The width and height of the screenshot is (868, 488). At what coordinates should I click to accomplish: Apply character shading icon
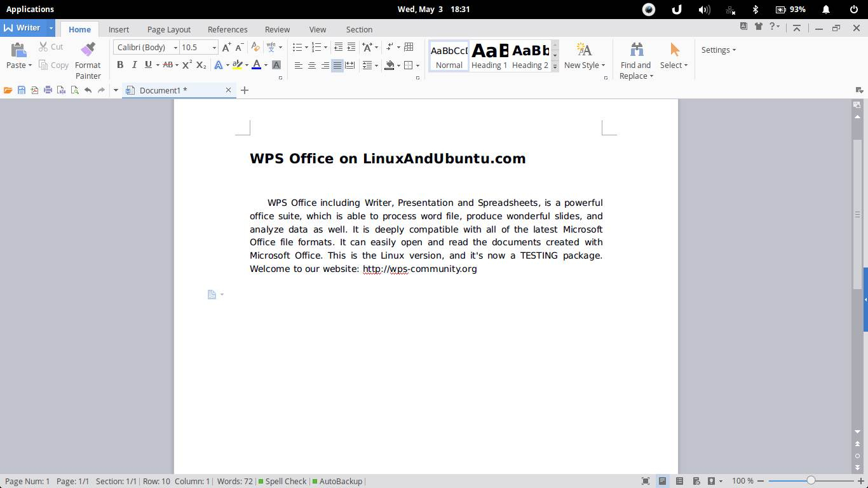276,65
